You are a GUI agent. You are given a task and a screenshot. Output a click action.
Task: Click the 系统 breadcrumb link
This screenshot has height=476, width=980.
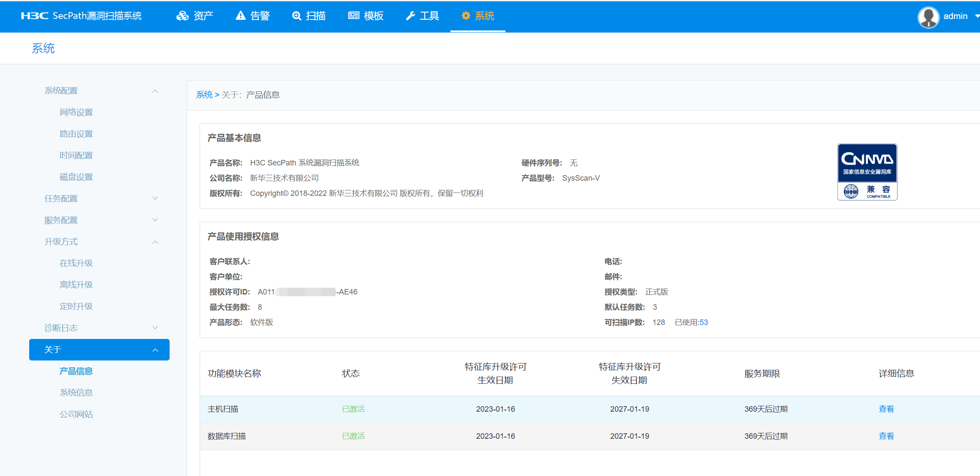click(204, 95)
